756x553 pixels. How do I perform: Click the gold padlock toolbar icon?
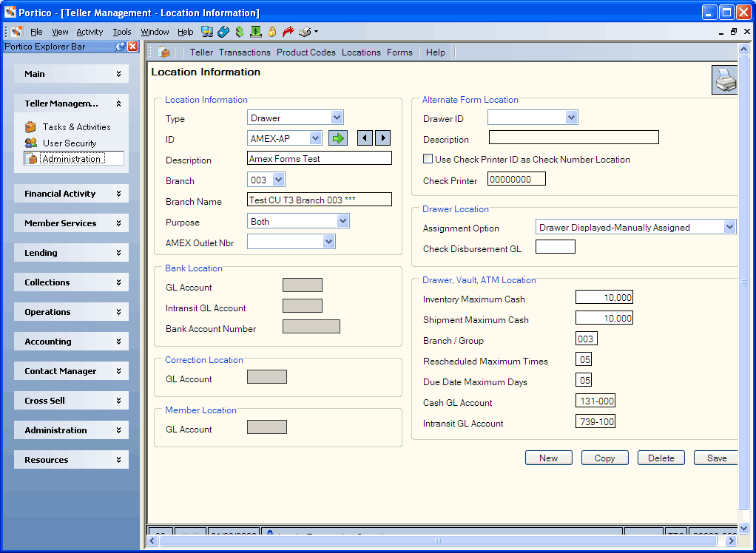[272, 32]
